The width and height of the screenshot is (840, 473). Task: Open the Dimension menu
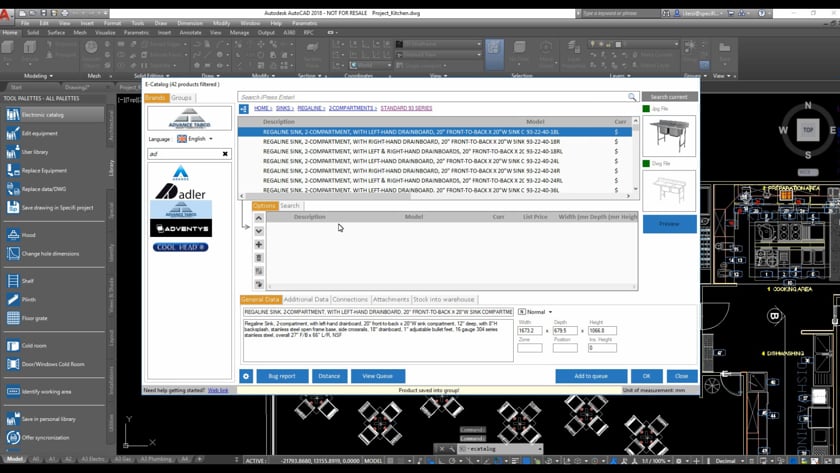190,24
